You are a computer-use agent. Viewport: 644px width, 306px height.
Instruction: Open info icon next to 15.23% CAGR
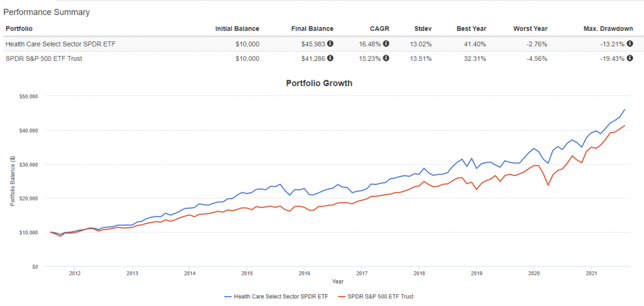[x=386, y=58]
